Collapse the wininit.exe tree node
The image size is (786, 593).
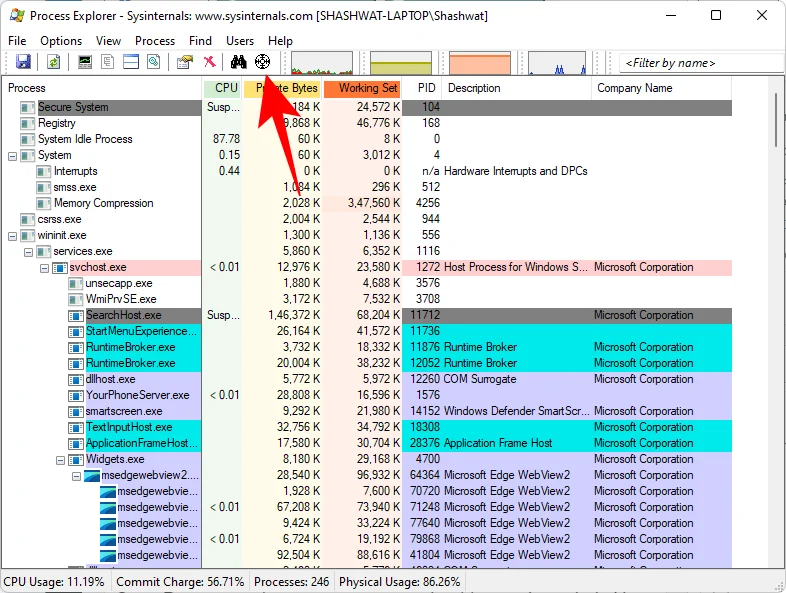pyautogui.click(x=12, y=235)
